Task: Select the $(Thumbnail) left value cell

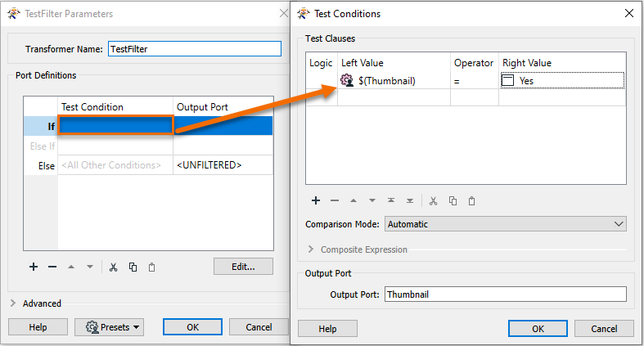Action: (x=394, y=80)
